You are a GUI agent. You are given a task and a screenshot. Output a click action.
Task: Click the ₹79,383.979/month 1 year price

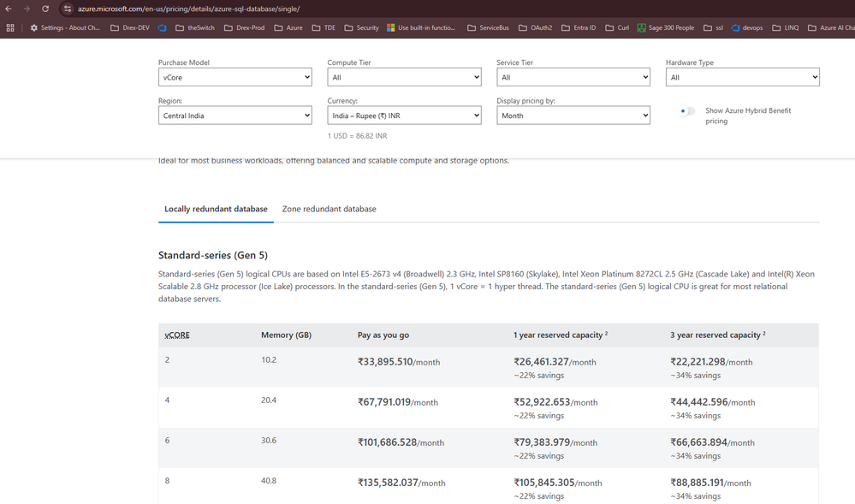coord(555,442)
